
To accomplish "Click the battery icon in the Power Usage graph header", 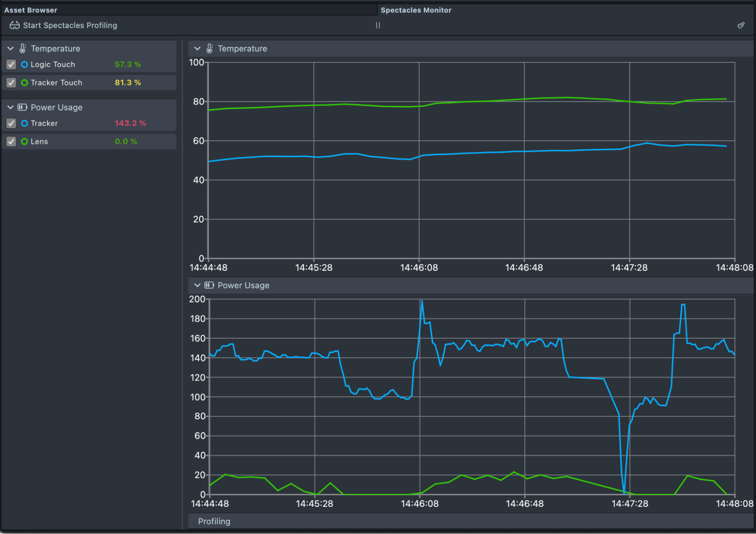I will point(209,285).
